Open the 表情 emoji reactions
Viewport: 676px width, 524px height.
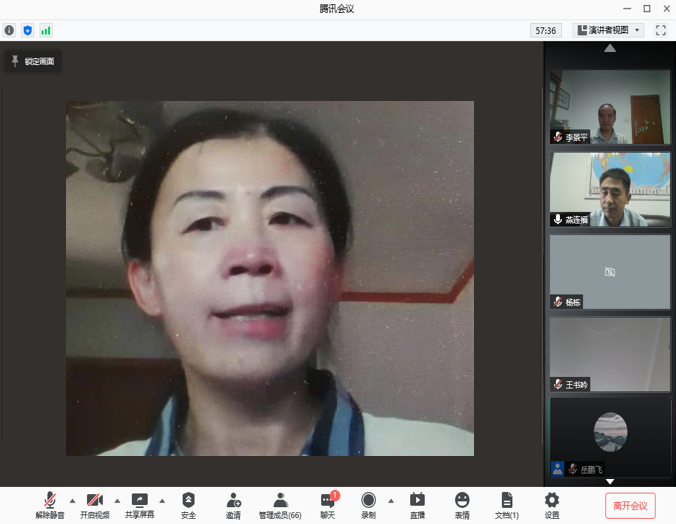[461, 501]
